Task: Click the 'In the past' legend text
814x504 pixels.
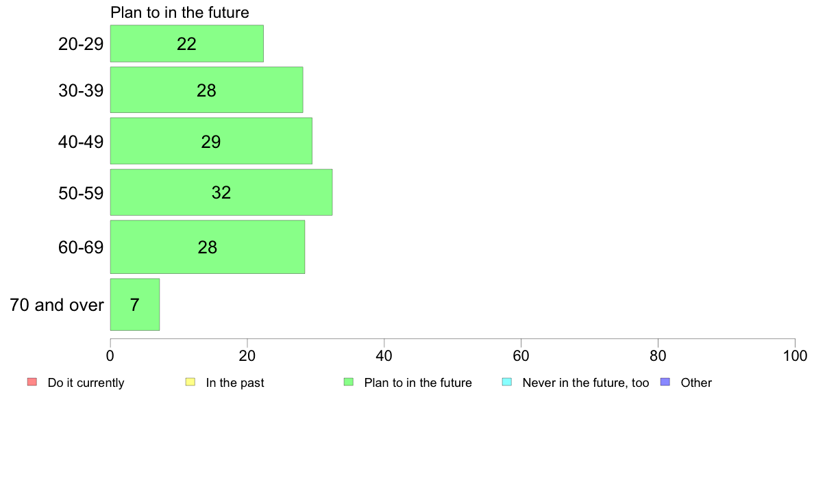Action: [x=235, y=383]
